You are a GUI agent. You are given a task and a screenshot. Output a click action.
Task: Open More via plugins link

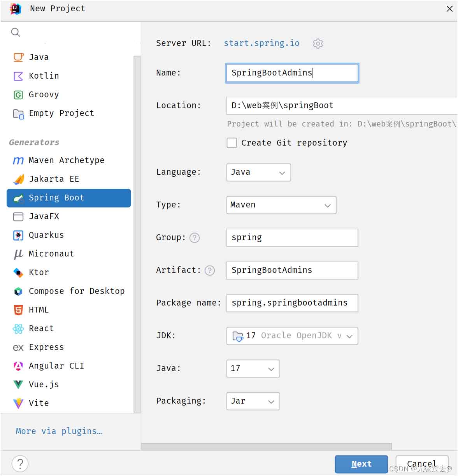[x=59, y=431]
